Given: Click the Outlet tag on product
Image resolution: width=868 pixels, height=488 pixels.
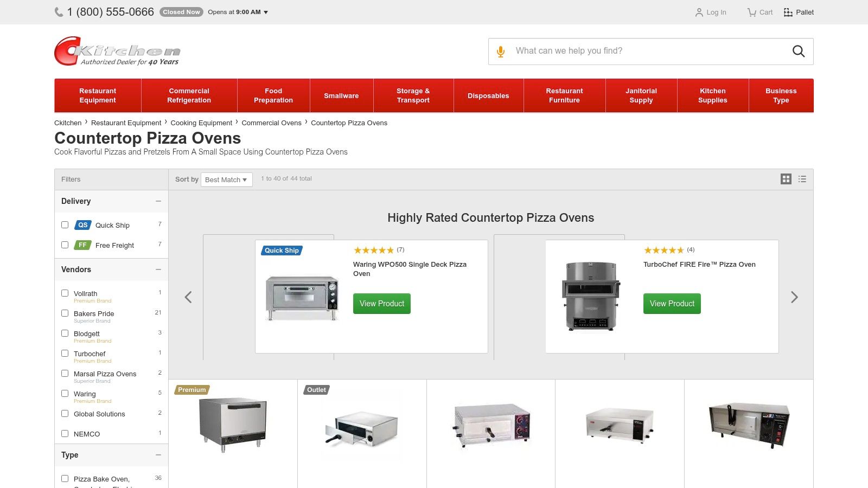Looking at the screenshot, I should pyautogui.click(x=316, y=390).
